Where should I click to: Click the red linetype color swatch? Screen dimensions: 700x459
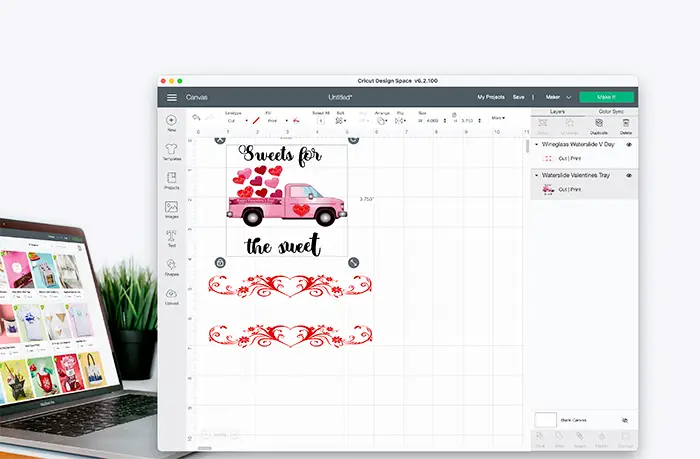[x=256, y=121]
